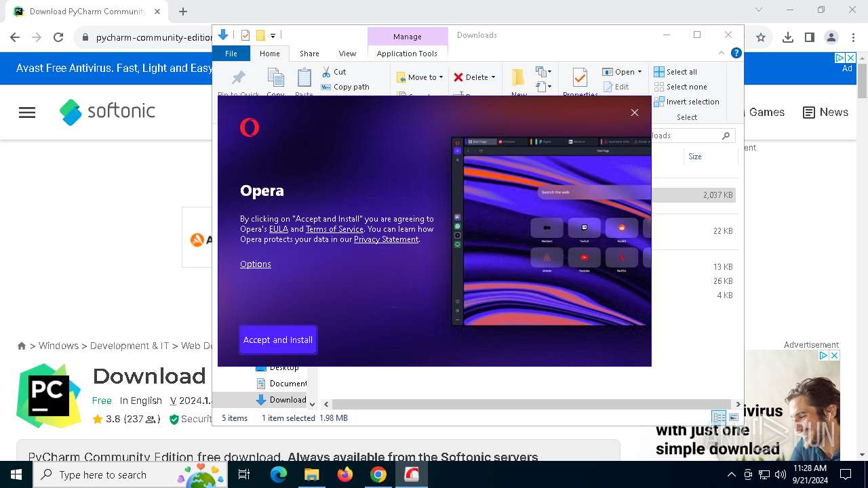Image resolution: width=868 pixels, height=488 pixels.
Task: Select the Manage contextual tab
Action: 408,37
